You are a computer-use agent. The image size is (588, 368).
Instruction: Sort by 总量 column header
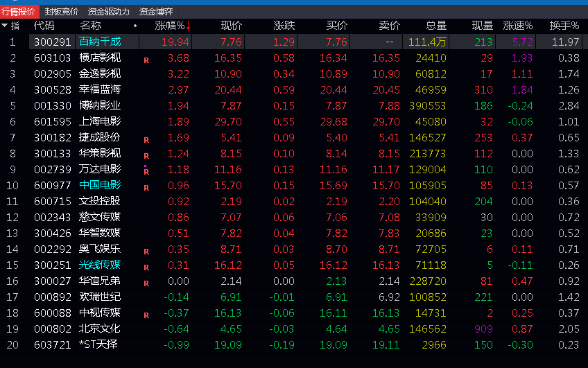click(435, 26)
